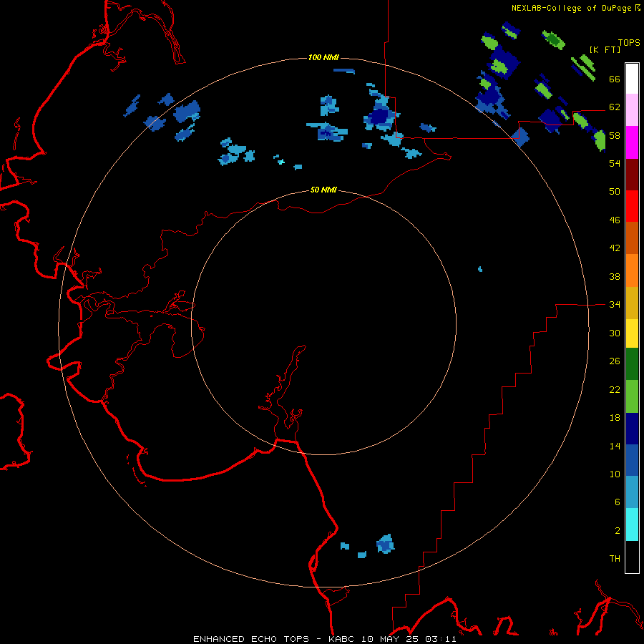
Task: Click the 'TOPS' legend heading
Action: [x=629, y=43]
